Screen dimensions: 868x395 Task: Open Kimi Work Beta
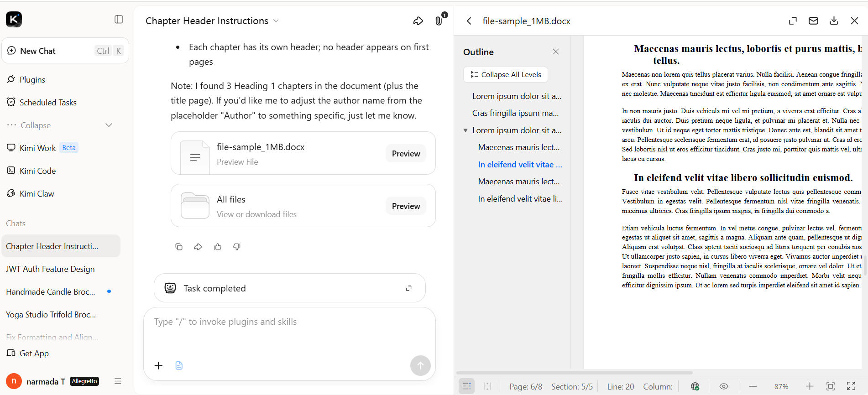click(42, 148)
